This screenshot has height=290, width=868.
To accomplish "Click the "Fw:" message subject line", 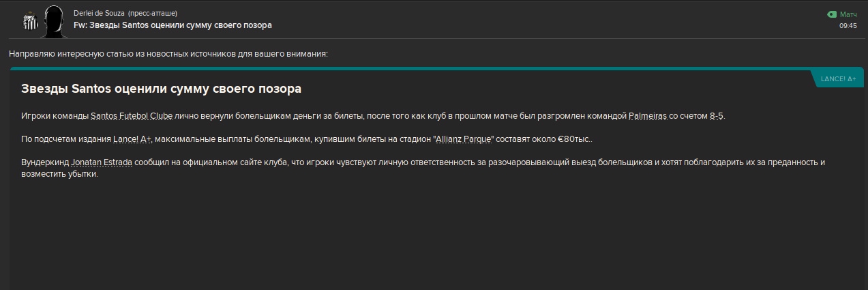I will click(x=173, y=25).
